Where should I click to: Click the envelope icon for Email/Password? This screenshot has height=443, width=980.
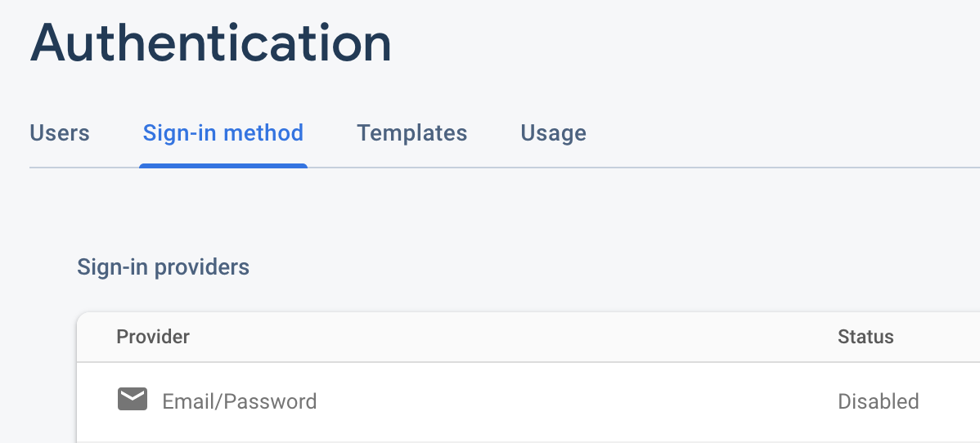point(132,400)
